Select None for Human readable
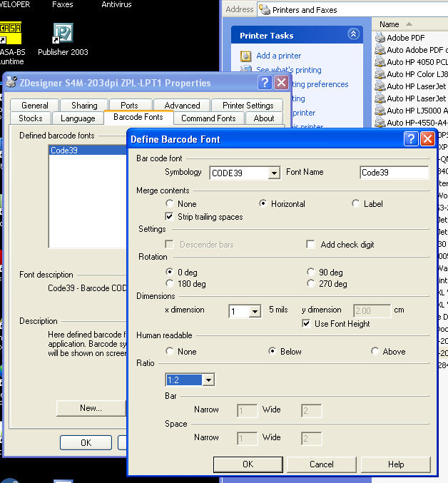 pos(169,352)
